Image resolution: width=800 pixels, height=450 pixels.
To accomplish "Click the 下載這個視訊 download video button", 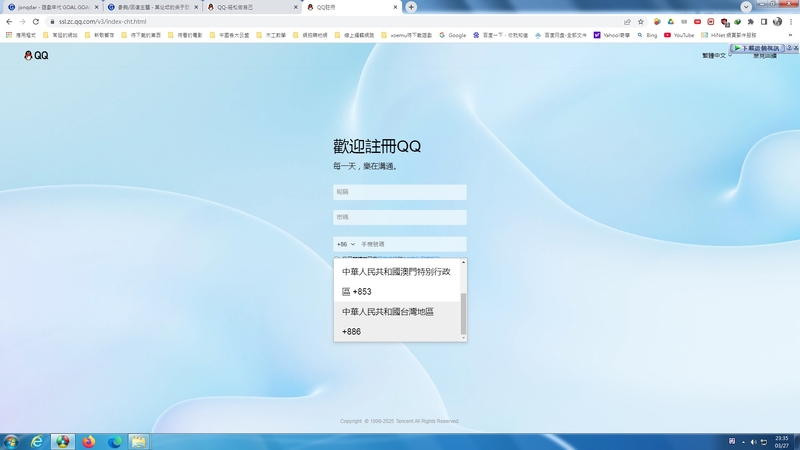I will pyautogui.click(x=757, y=48).
